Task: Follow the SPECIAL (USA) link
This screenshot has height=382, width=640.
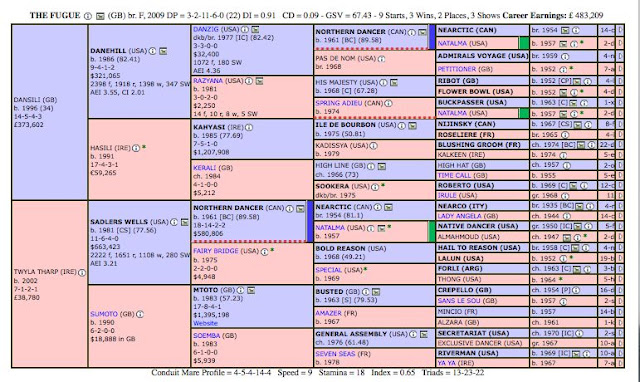Action: pyautogui.click(x=338, y=270)
